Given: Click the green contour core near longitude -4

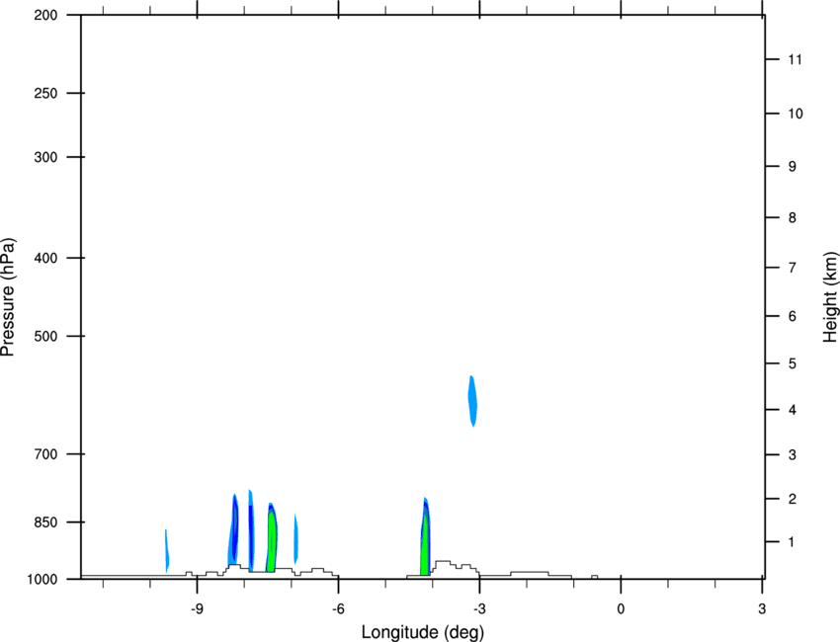Looking at the screenshot, I should (x=425, y=543).
